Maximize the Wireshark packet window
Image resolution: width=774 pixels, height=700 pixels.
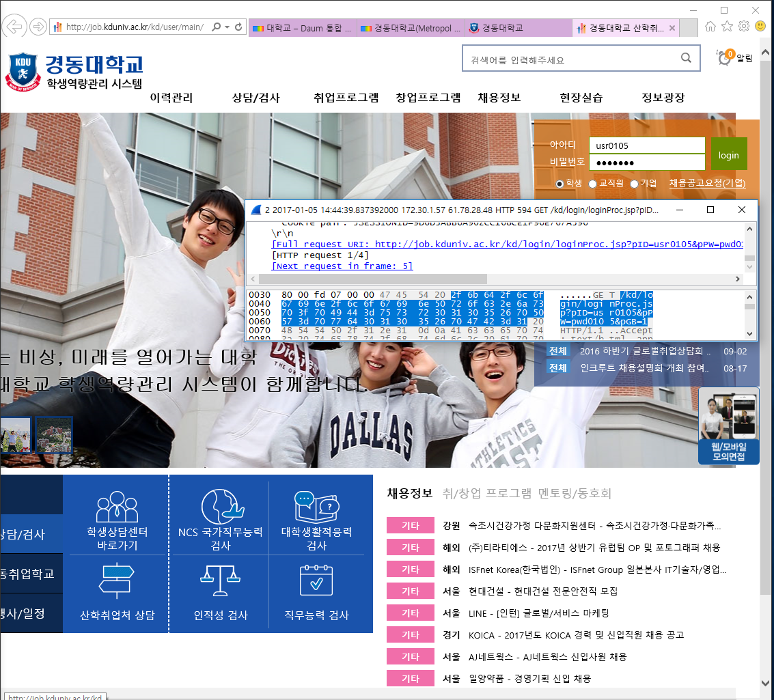click(x=710, y=210)
